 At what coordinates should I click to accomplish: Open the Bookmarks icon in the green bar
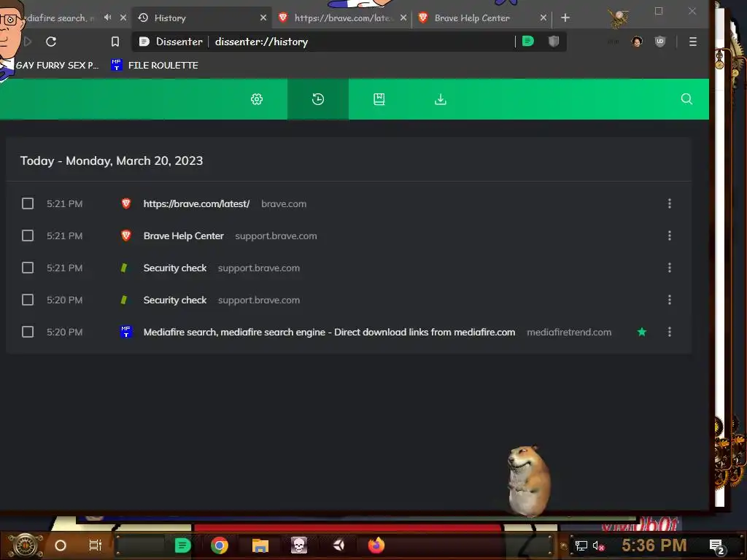click(379, 99)
